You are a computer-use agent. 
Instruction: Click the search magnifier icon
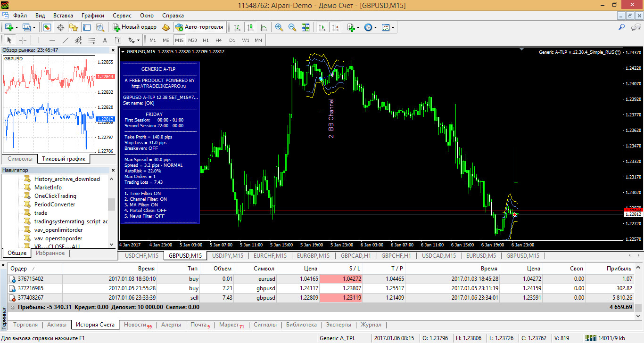(x=622, y=27)
